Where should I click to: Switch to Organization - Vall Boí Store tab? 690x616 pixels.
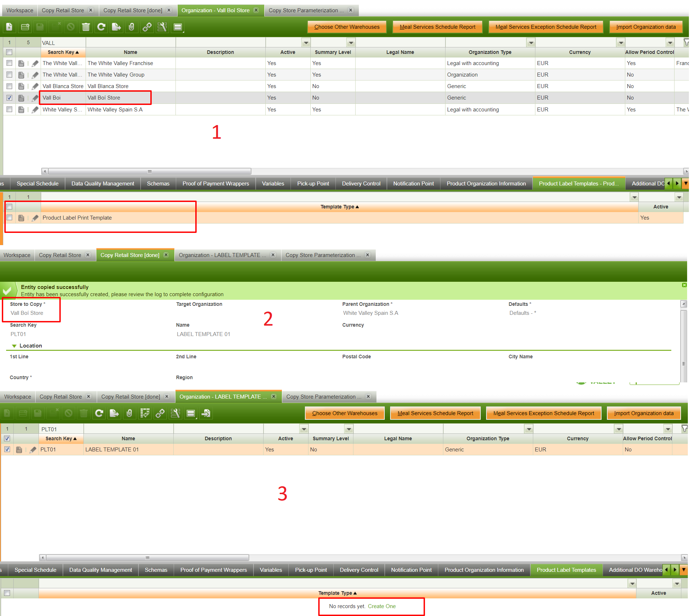click(x=215, y=10)
